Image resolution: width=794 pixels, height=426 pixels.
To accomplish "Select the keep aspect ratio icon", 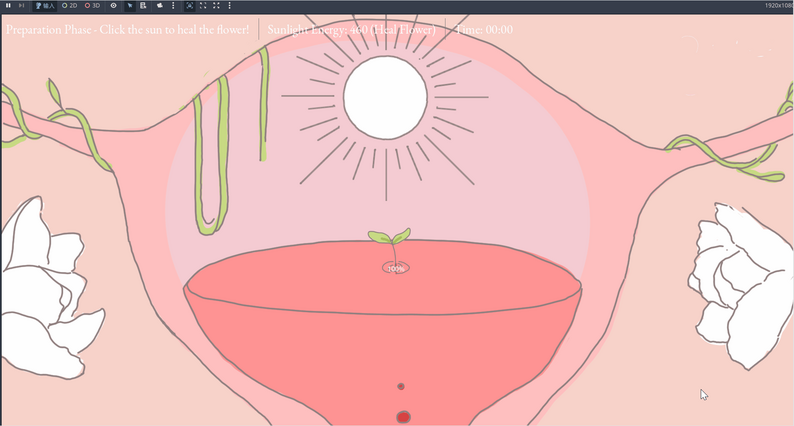I will point(203,6).
